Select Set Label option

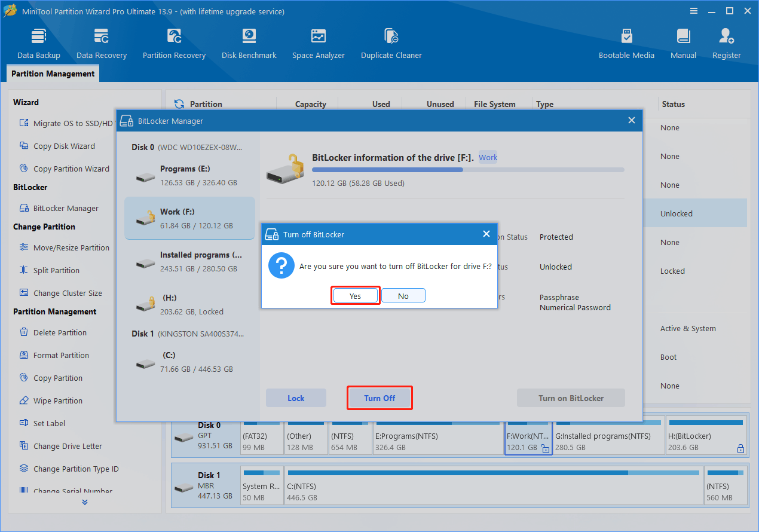pos(42,423)
